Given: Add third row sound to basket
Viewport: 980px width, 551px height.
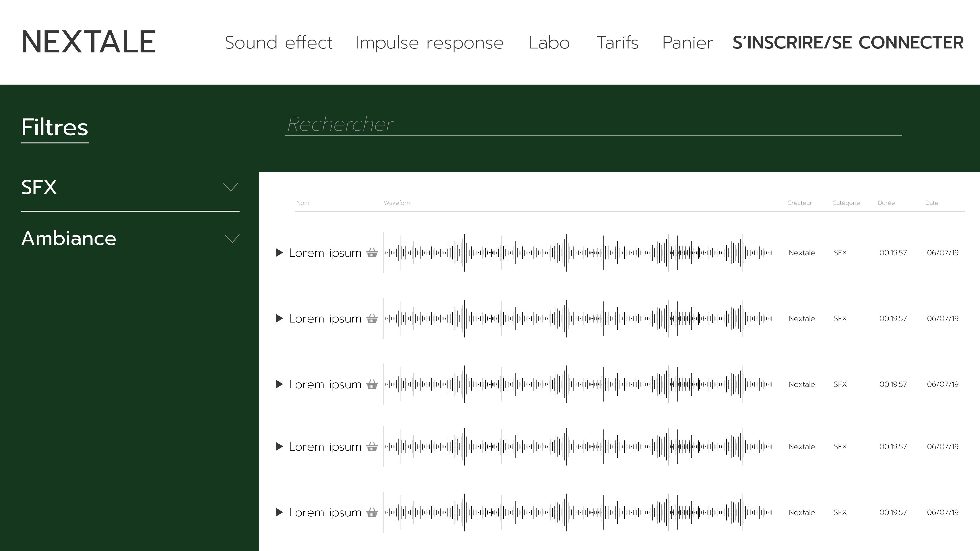Looking at the screenshot, I should tap(372, 384).
